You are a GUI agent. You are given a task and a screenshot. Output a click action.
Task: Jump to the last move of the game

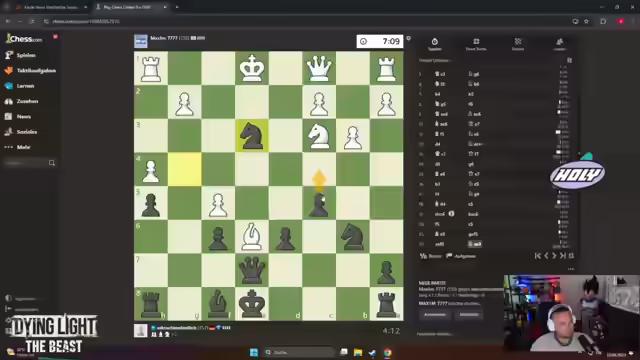point(563,256)
